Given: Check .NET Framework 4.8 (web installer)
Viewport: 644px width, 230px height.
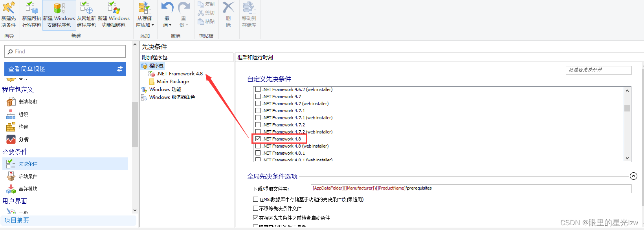Looking at the screenshot, I should coord(258,146).
